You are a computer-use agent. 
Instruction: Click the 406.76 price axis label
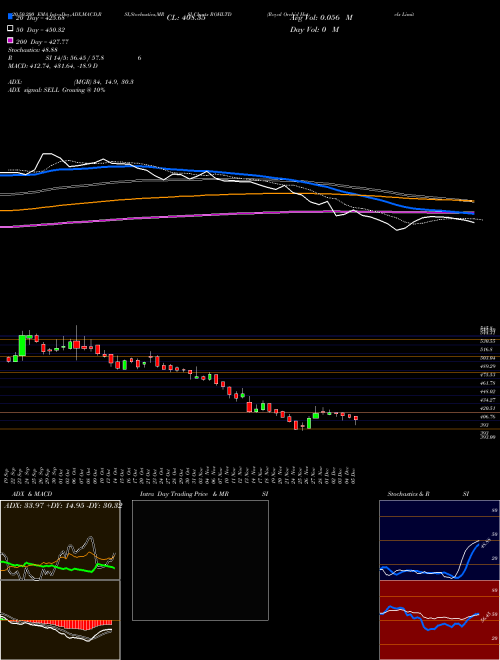pos(487,417)
